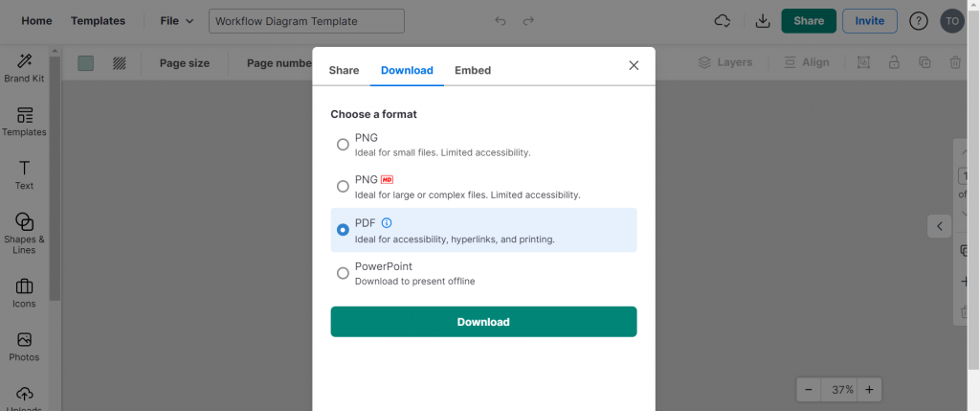Click the redo arrow
This screenshot has width=980, height=411.
pos(528,21)
